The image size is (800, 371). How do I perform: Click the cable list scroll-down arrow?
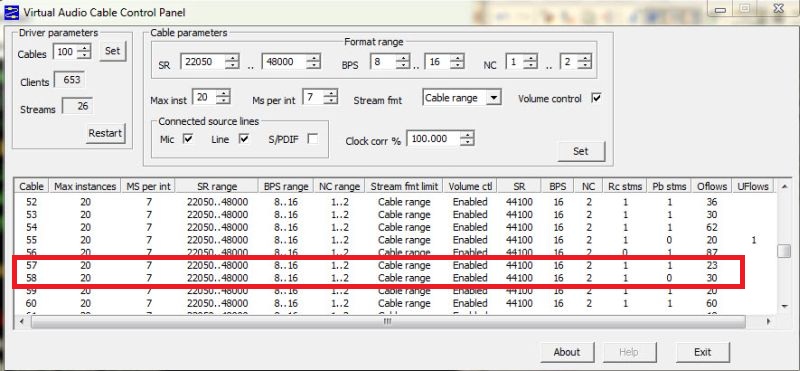coord(784,306)
